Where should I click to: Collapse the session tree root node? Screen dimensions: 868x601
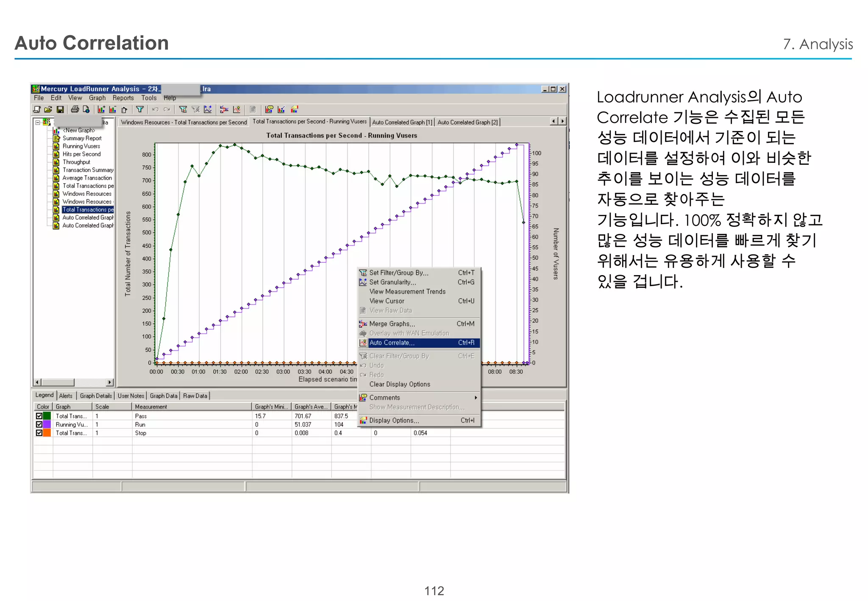click(38, 122)
